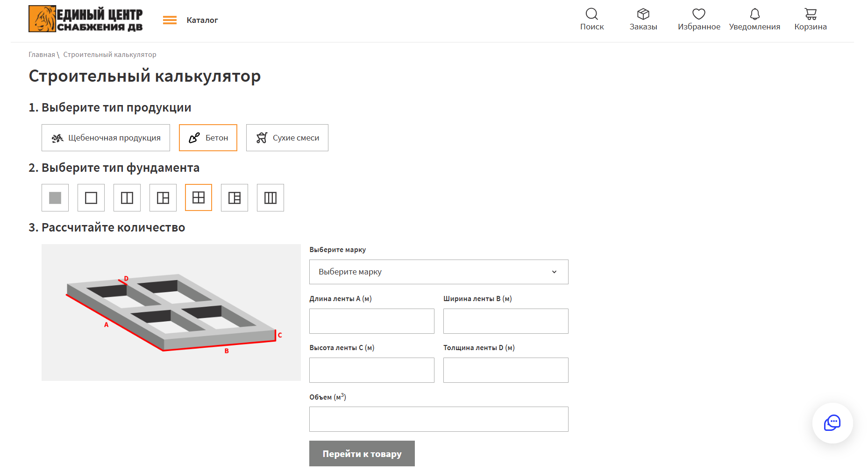
Task: Click the Длина ленты A input field
Action: coord(371,321)
